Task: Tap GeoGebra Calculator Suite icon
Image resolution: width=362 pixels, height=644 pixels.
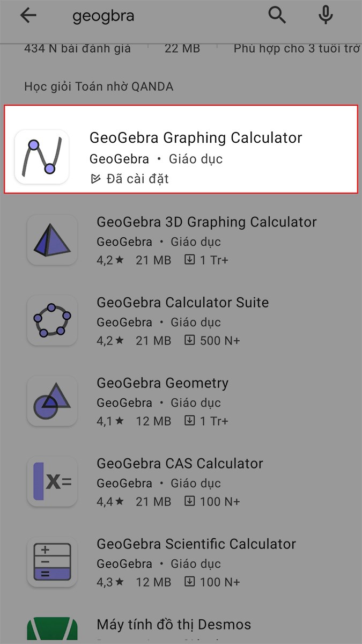Action: click(52, 321)
